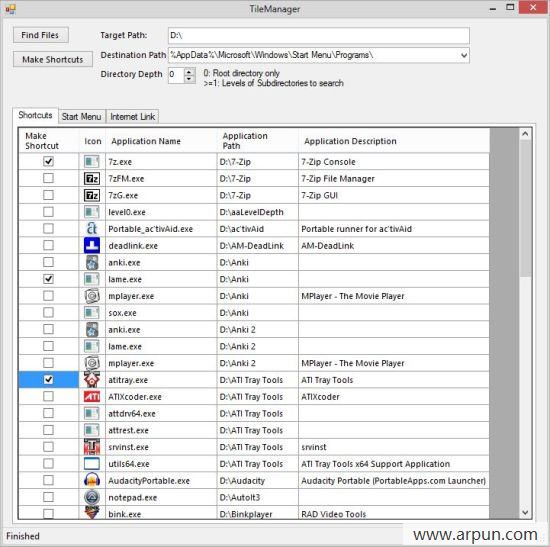Select the Shortcuts tab
The image size is (550, 547).
[35, 115]
